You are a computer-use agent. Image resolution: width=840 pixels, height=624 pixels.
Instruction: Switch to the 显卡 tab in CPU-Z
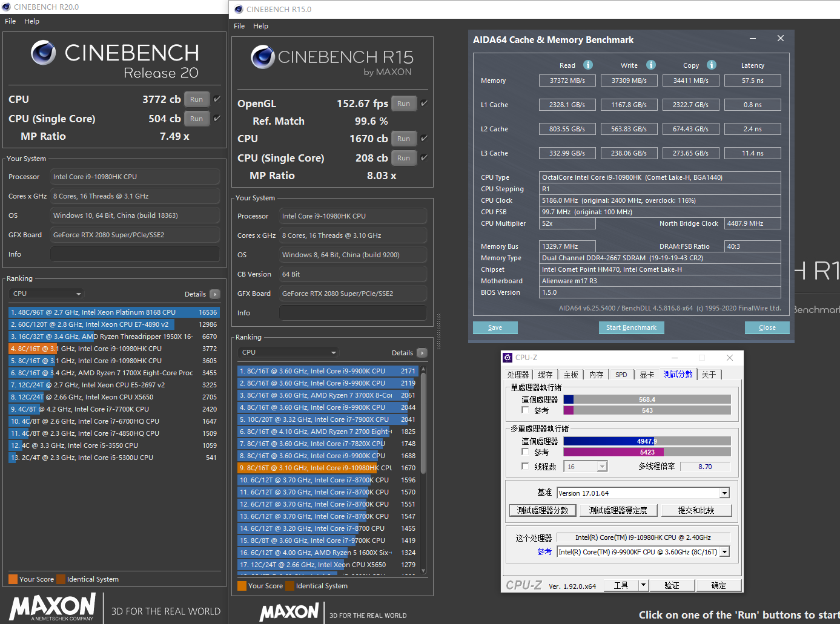coord(647,375)
